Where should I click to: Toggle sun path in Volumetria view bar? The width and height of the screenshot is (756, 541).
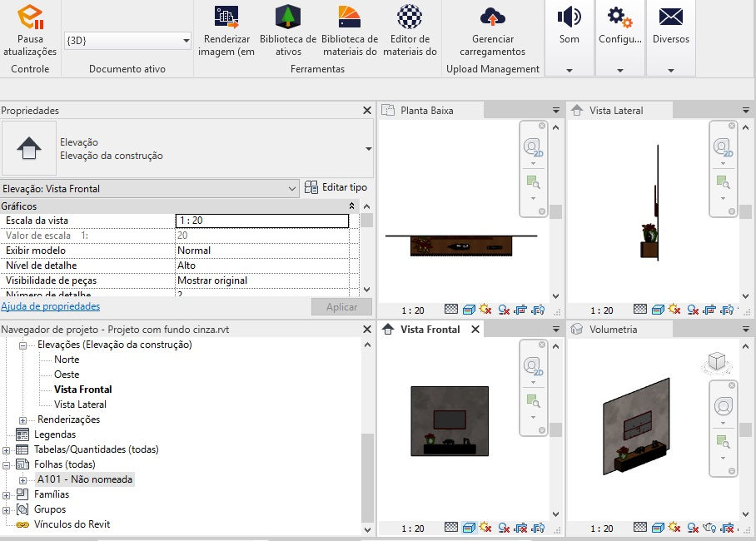[674, 528]
